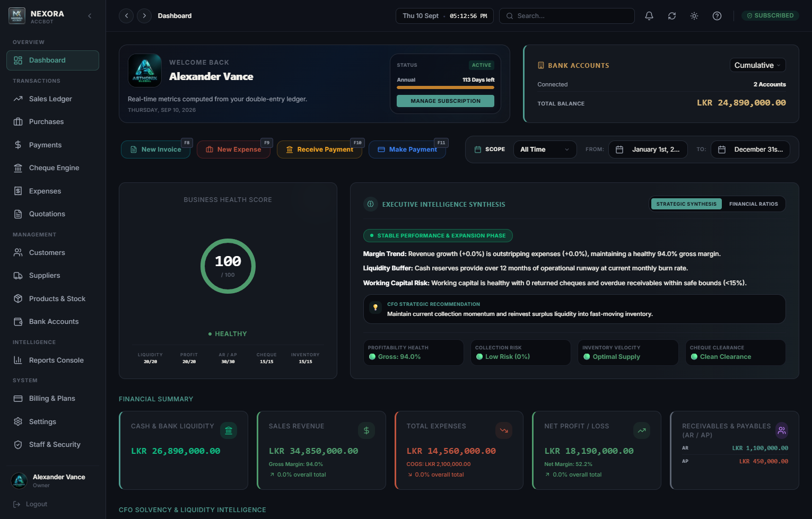
Task: Click the Nexora logo in sidebar
Action: coord(17,16)
